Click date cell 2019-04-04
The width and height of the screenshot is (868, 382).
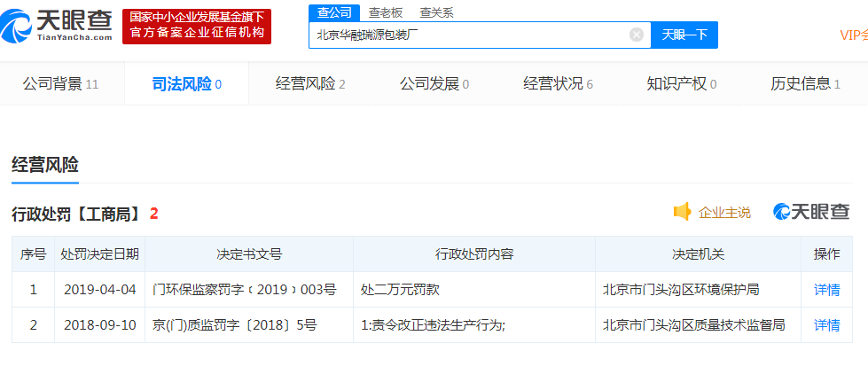pos(99,290)
